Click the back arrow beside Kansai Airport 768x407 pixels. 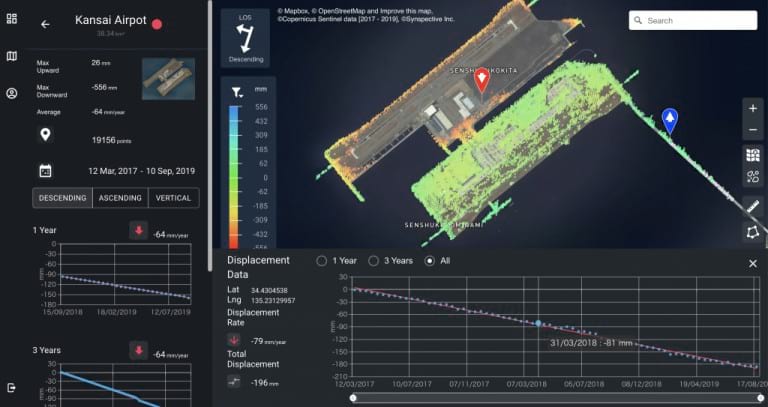point(45,24)
